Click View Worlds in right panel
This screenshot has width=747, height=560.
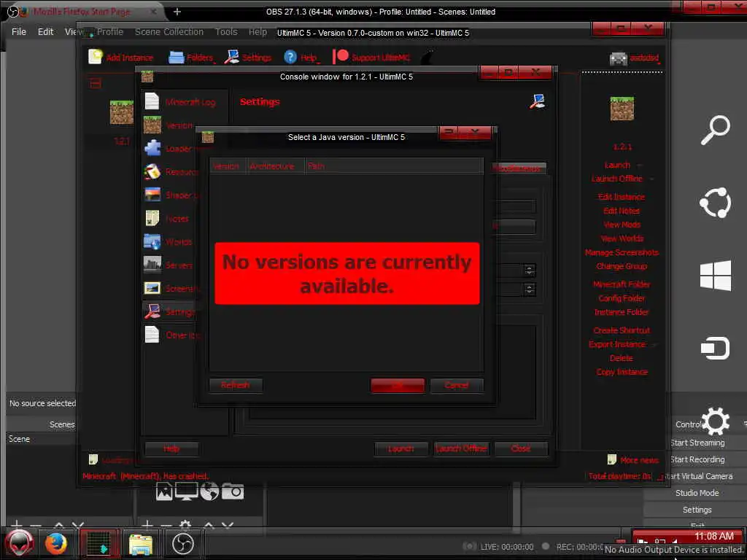click(622, 238)
